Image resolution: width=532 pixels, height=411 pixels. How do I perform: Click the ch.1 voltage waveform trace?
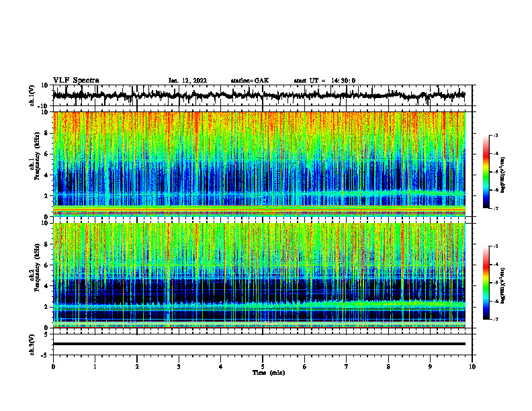tap(259, 95)
